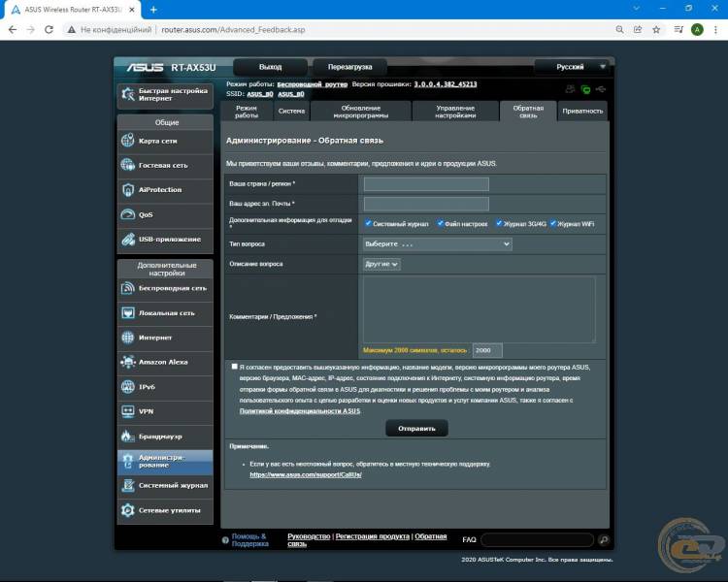Switch to the Обновление микропрограммы tab

click(x=361, y=112)
